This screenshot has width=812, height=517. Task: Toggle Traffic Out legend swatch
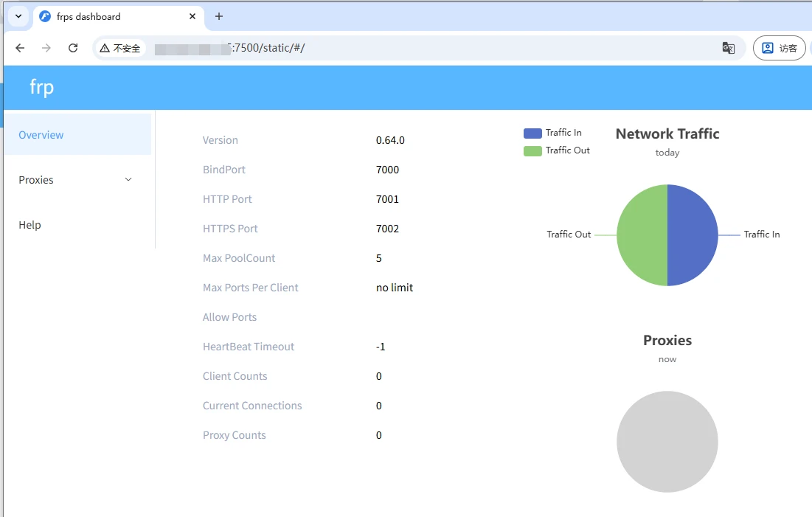click(x=532, y=150)
